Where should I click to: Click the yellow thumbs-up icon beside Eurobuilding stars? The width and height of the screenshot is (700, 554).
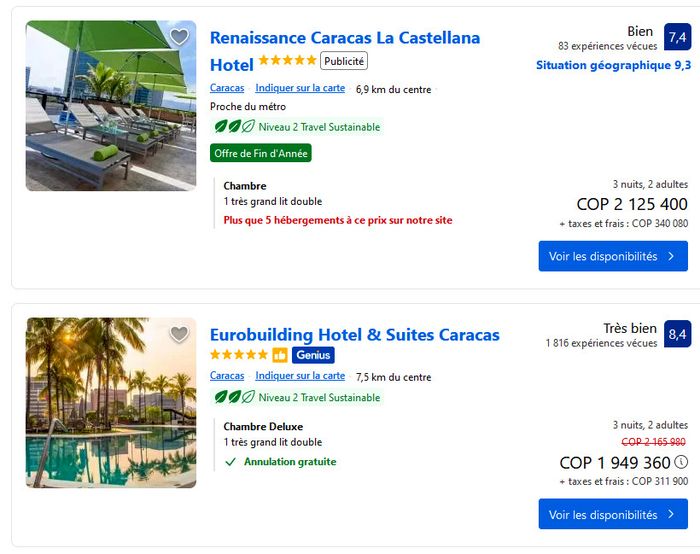click(280, 355)
